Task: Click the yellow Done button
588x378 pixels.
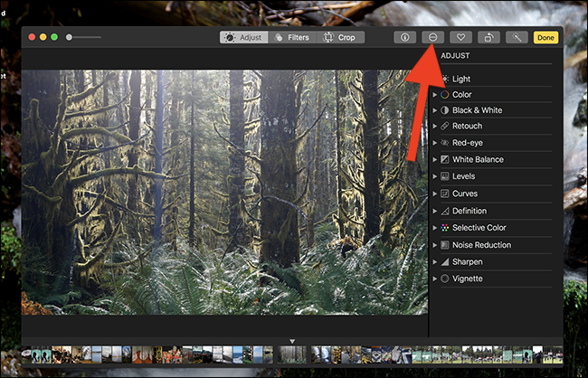Action: pos(545,37)
